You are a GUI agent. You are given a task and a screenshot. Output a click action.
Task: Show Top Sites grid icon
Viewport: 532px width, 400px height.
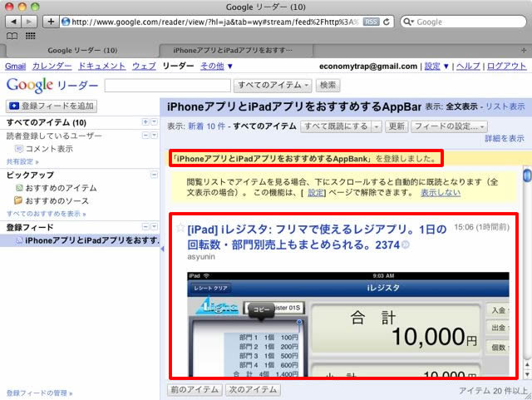coord(31,36)
